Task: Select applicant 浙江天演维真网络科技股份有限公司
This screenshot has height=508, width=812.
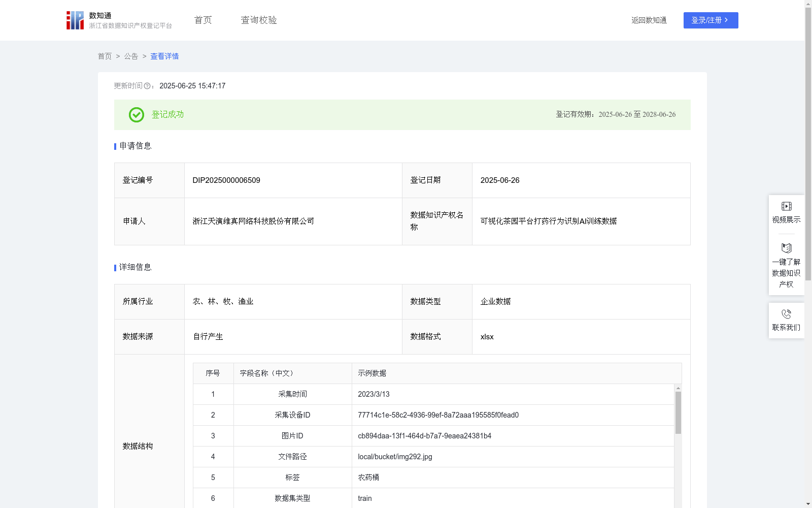Action: pyautogui.click(x=253, y=221)
